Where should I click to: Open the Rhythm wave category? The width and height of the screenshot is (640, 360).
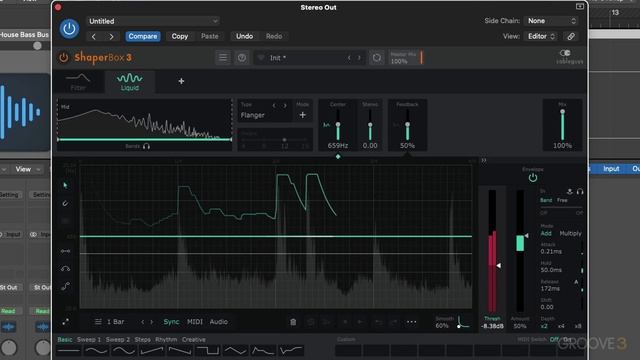point(166,340)
